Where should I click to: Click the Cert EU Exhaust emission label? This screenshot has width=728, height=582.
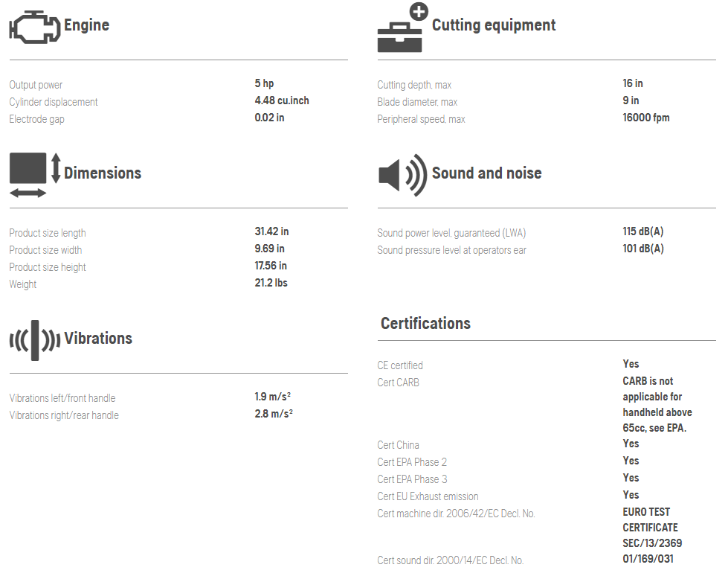(x=428, y=497)
